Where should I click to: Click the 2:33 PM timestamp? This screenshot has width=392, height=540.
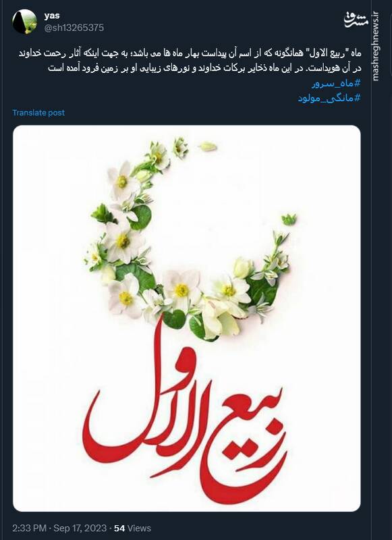click(29, 528)
